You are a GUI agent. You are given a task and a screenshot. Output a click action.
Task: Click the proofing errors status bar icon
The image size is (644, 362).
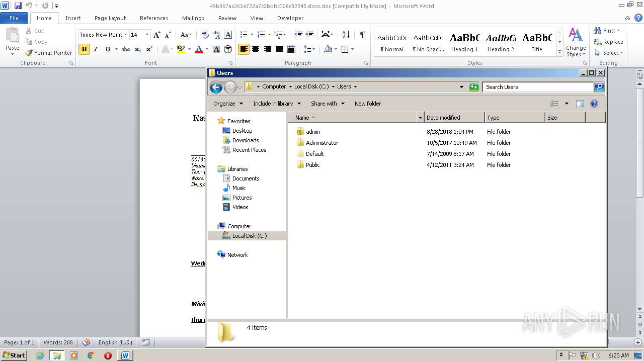click(86, 342)
